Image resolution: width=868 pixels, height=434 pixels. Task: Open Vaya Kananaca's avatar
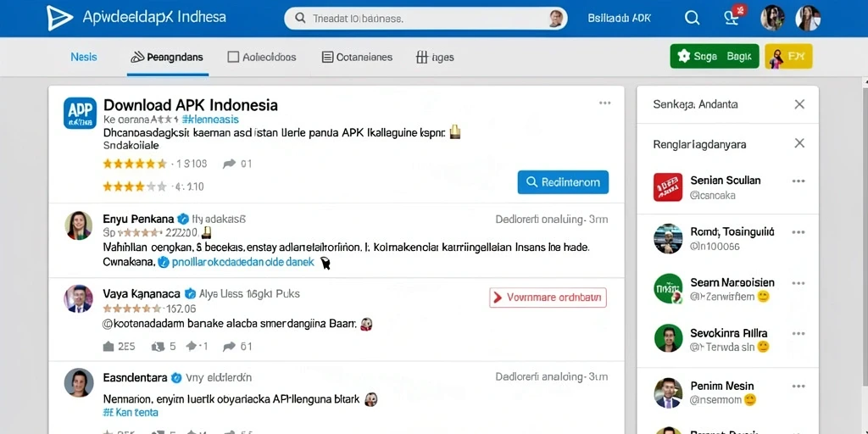(x=79, y=299)
